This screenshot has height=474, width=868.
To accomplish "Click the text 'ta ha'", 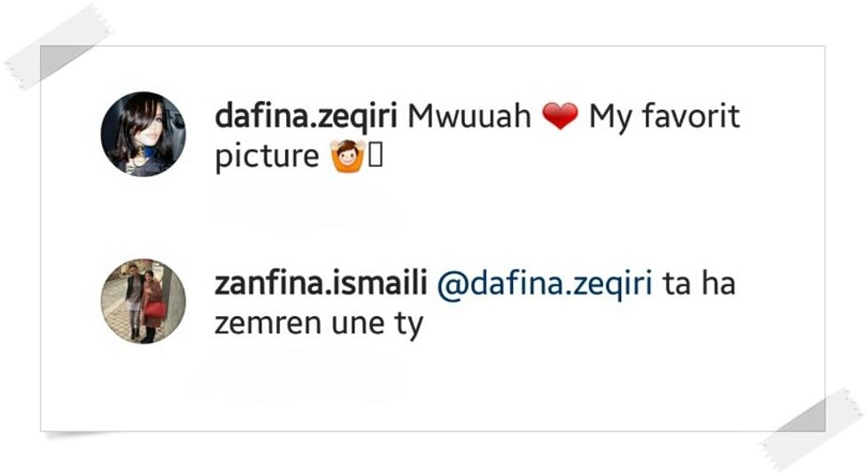I will click(699, 284).
